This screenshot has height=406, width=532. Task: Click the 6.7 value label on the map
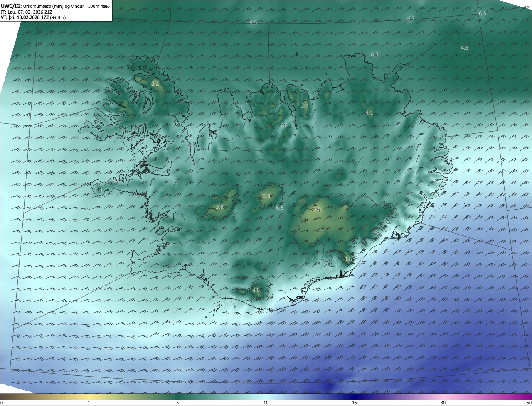[411, 19]
